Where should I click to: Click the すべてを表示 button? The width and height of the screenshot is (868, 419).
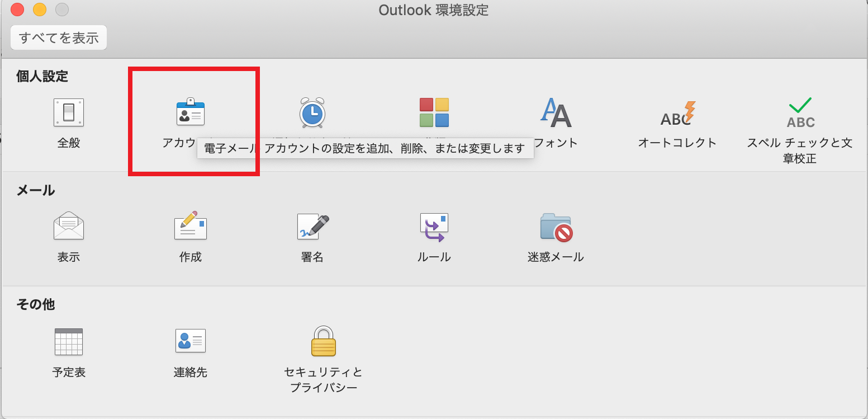[59, 38]
